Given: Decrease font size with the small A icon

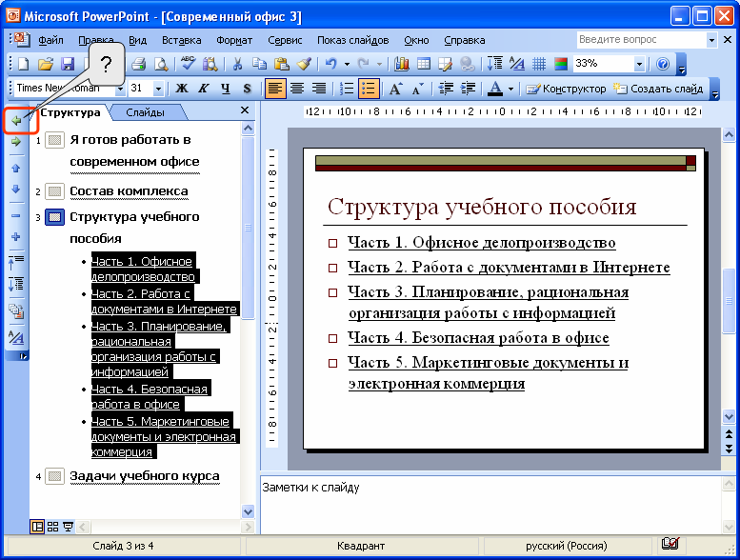Looking at the screenshot, I should (x=418, y=89).
